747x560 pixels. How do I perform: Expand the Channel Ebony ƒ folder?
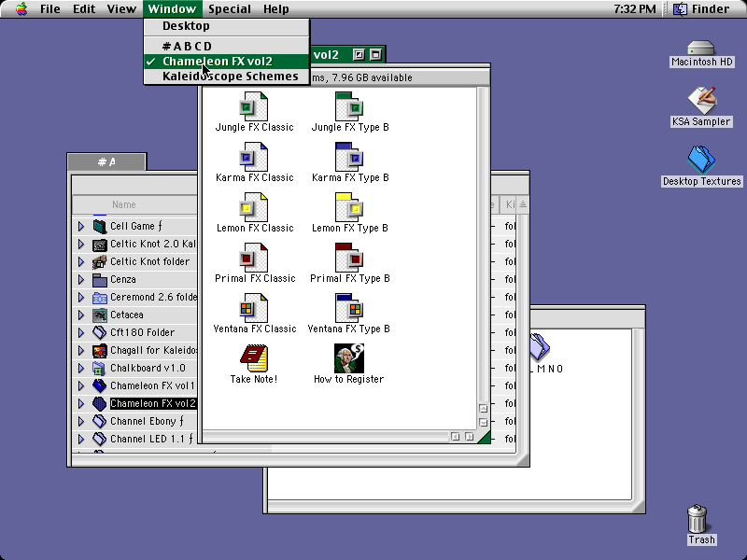[81, 422]
